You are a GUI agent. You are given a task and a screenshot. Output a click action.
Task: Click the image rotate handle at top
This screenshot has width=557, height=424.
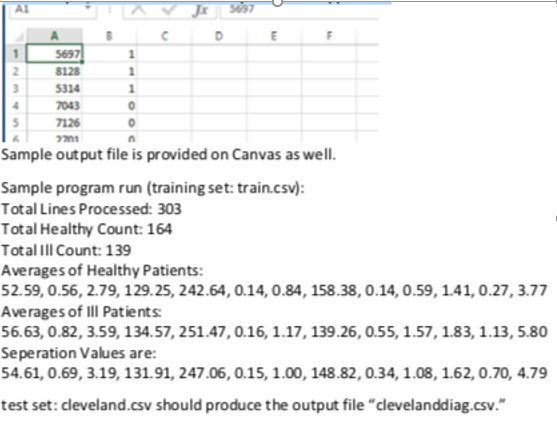click(278, 2)
